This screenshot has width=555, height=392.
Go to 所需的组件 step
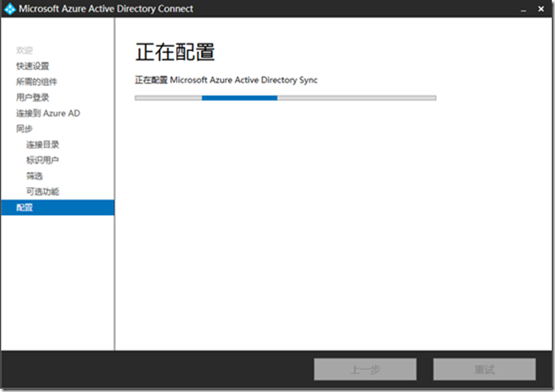point(37,82)
